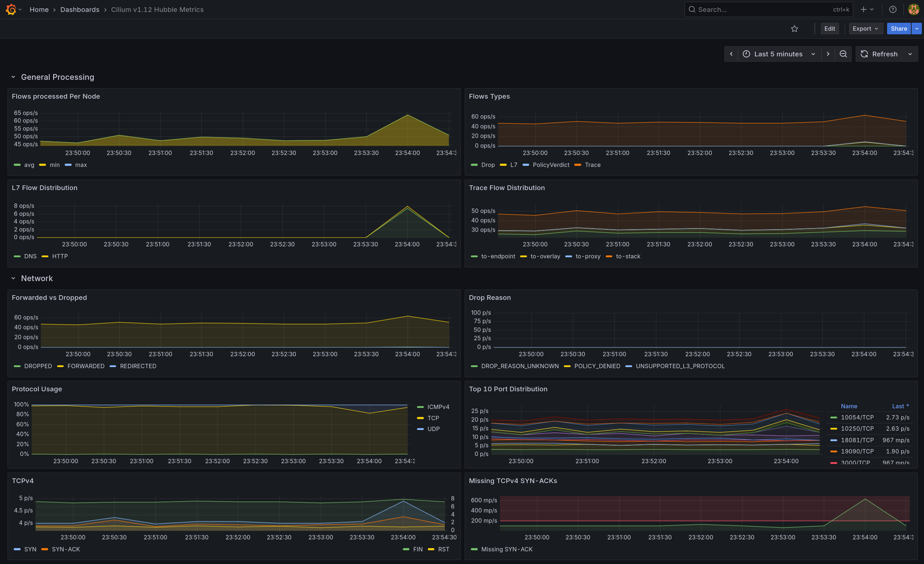924x564 pixels.
Task: Go to Dashboards breadcrumb
Action: [80, 9]
